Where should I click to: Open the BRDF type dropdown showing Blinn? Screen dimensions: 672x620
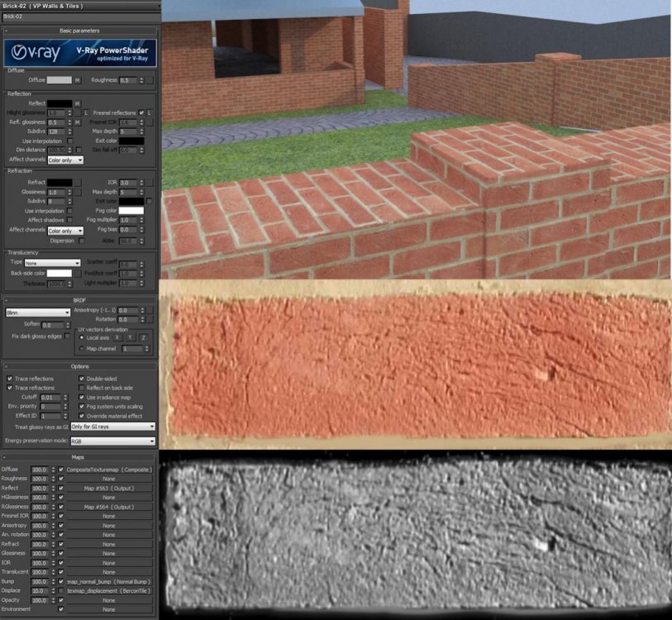pyautogui.click(x=37, y=312)
